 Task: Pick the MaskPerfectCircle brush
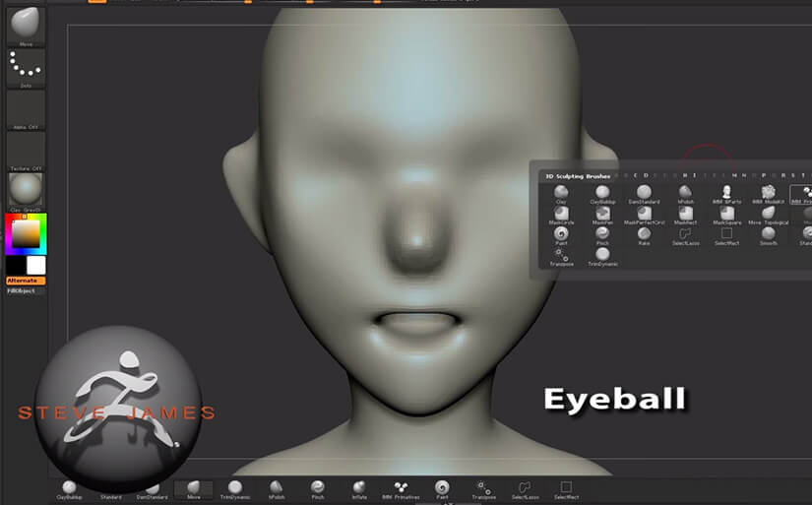[644, 216]
